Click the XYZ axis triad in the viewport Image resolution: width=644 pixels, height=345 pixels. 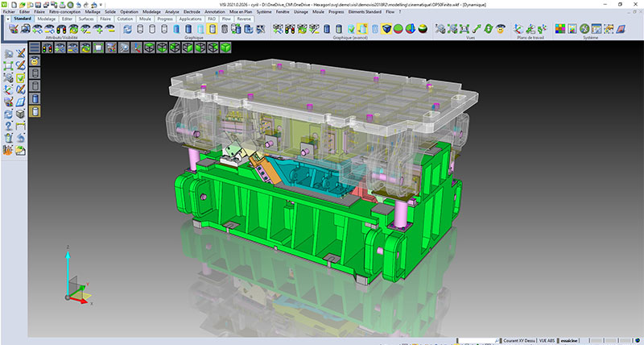click(72, 278)
